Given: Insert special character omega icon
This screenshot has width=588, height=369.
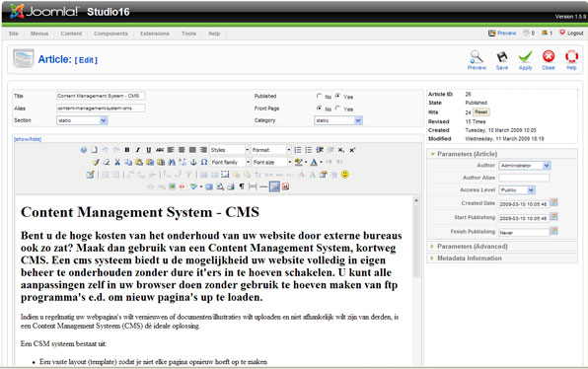Looking at the screenshot, I should click(204, 162).
